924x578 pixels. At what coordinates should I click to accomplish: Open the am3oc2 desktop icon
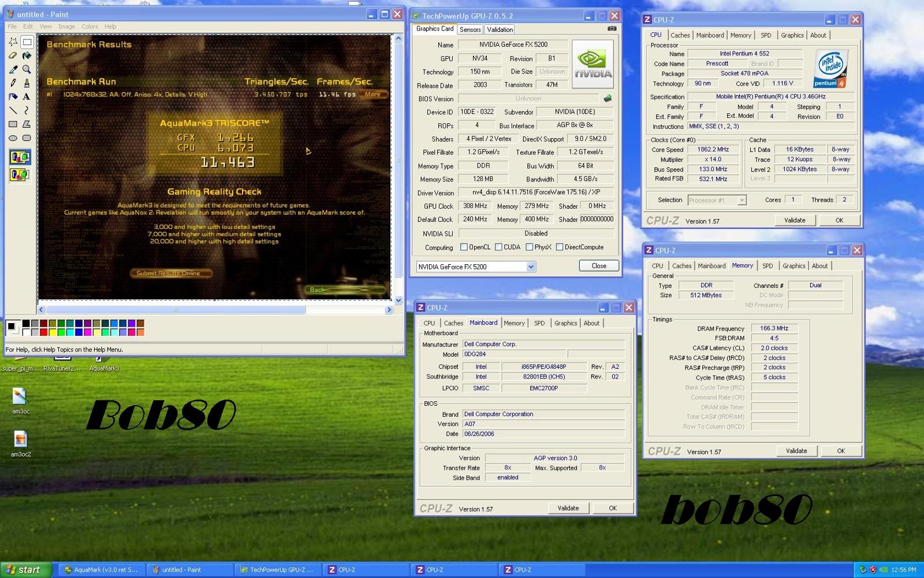[x=20, y=444]
